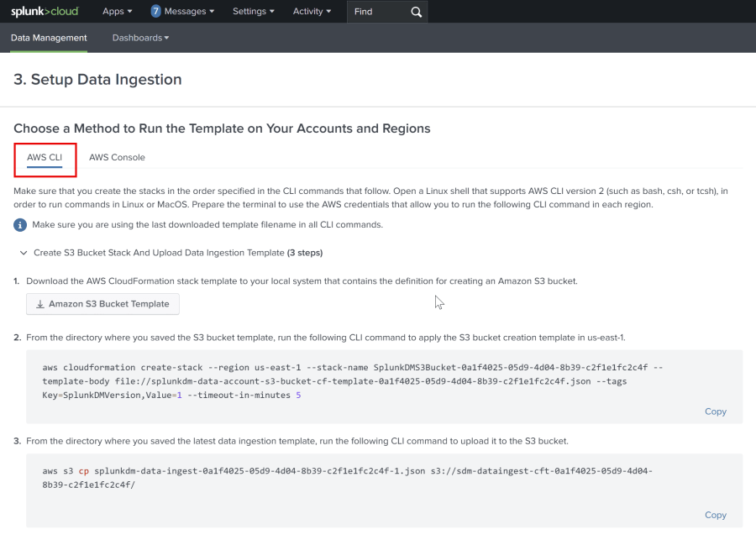This screenshot has width=756, height=540.
Task: Open the Settings dropdown menu
Action: 253,11
